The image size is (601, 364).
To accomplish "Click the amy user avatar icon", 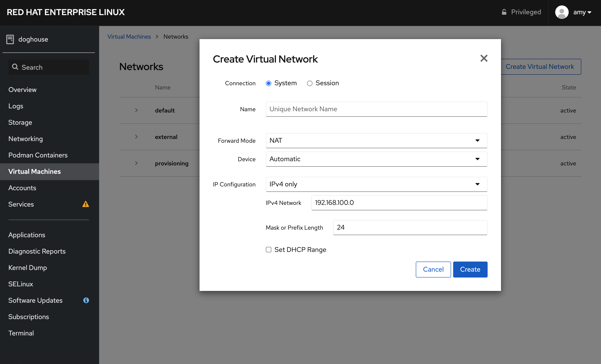I will coord(562,12).
